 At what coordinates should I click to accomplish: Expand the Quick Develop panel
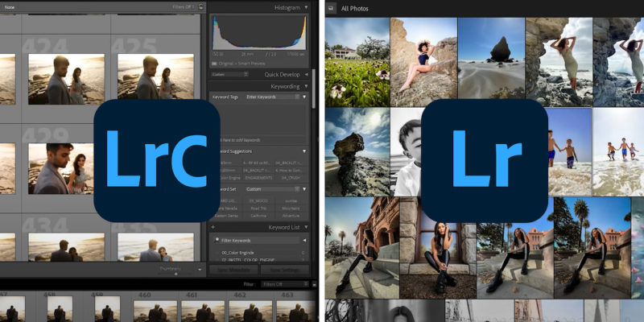(x=306, y=74)
